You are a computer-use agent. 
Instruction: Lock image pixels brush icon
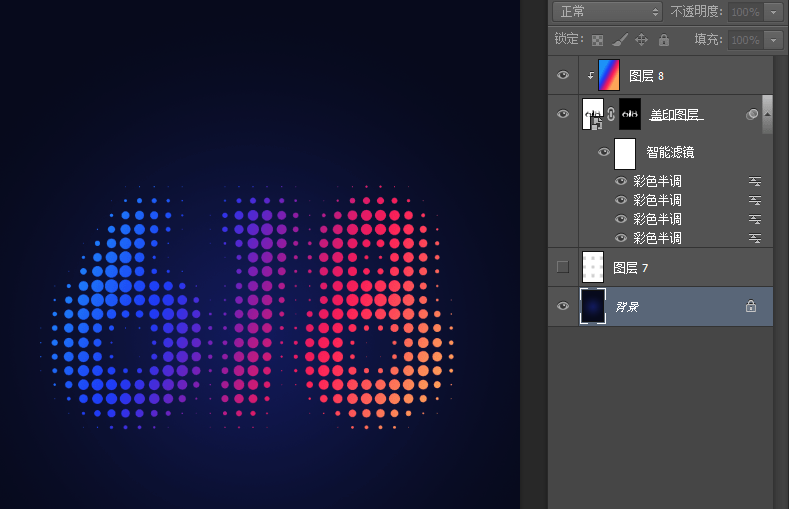(x=620, y=40)
